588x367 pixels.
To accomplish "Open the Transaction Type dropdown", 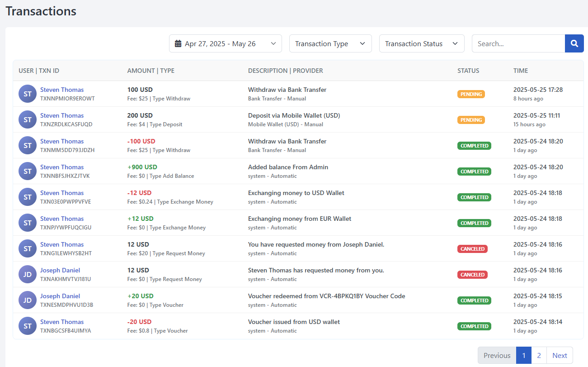I will [x=330, y=43].
